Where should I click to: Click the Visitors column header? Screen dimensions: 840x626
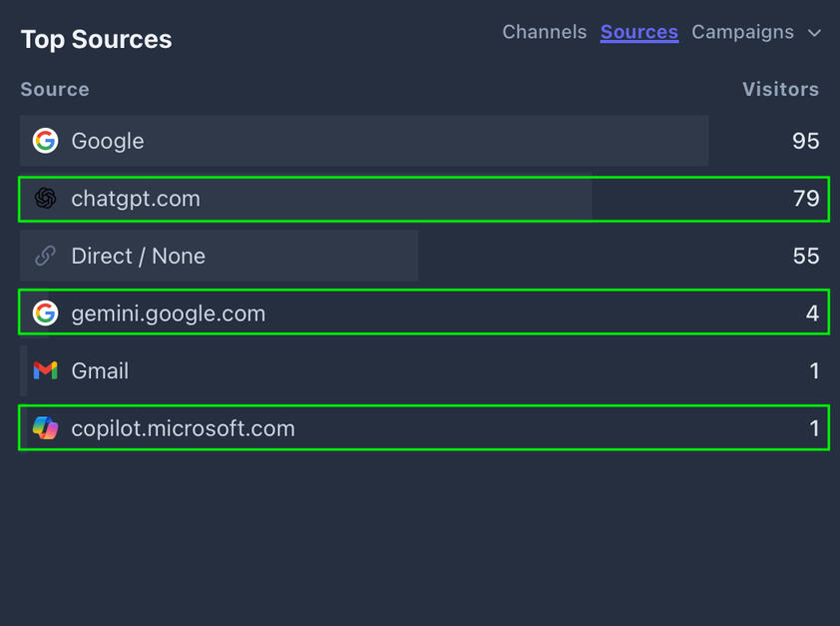[780, 89]
